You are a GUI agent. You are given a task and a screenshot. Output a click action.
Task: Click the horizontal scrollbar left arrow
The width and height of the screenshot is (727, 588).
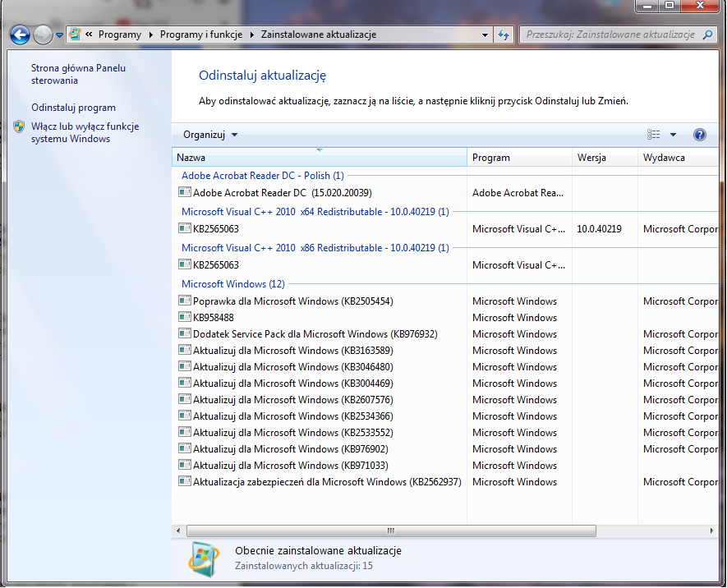(178, 531)
